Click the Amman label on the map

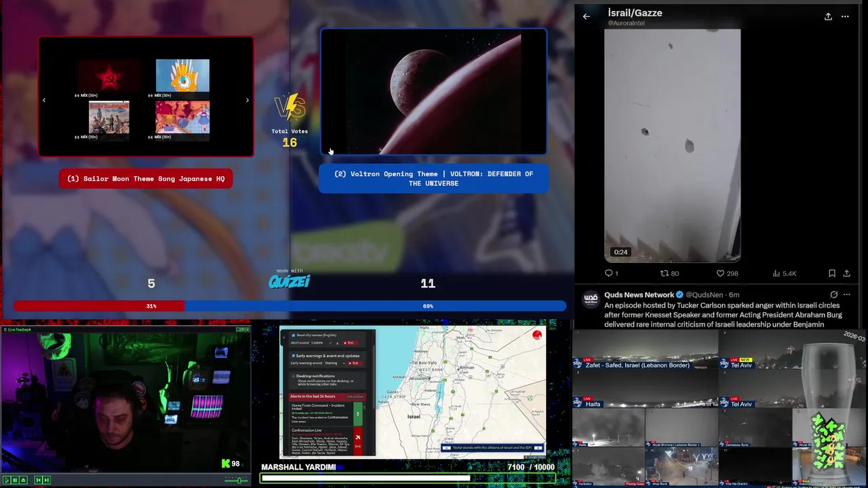[x=466, y=367]
